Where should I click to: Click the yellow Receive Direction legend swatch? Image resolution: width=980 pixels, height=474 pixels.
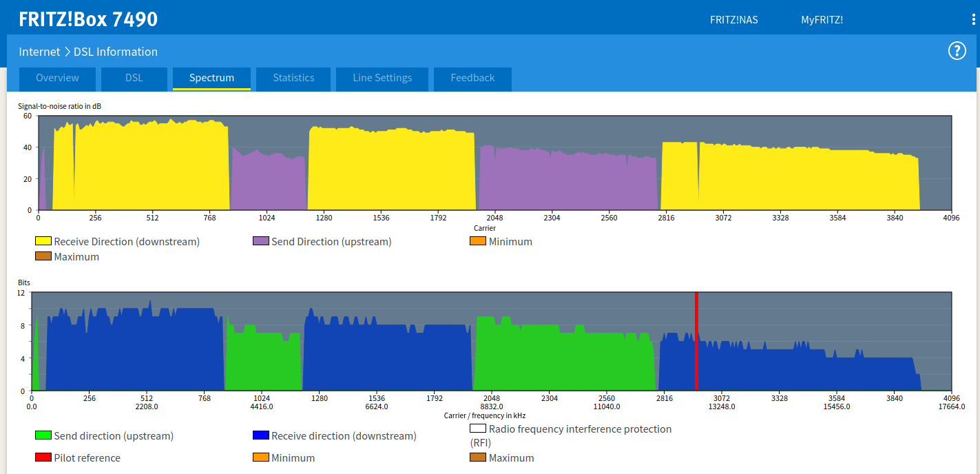coord(43,242)
